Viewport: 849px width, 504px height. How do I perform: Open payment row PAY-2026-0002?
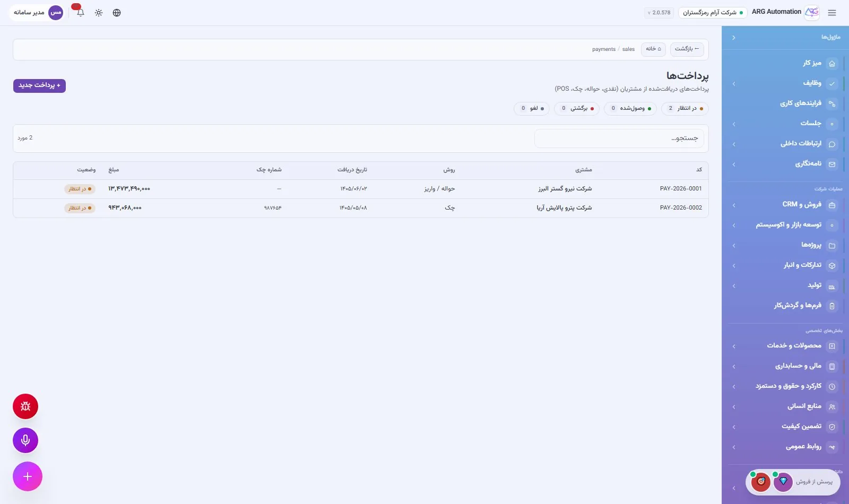[361, 208]
